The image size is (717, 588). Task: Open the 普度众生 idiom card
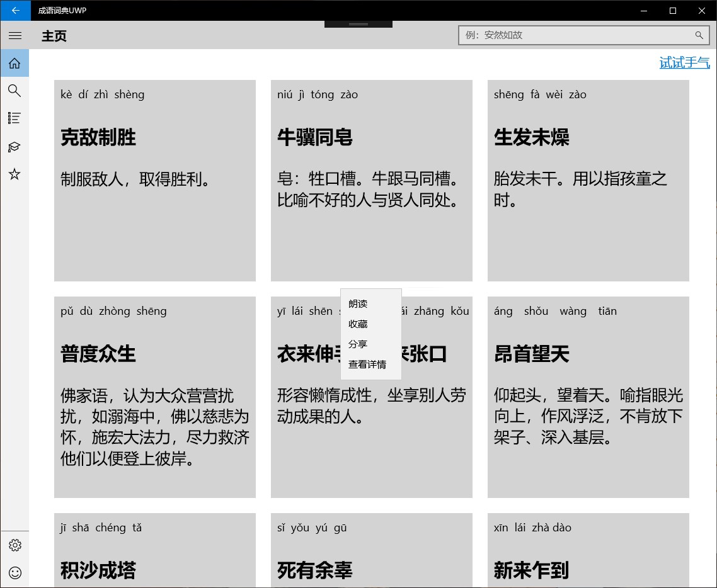pos(155,397)
